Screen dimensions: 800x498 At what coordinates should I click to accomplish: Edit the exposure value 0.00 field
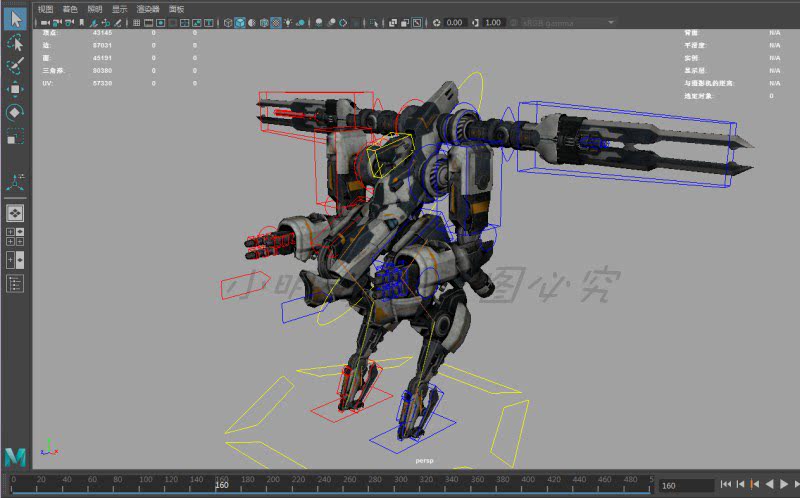pyautogui.click(x=455, y=22)
